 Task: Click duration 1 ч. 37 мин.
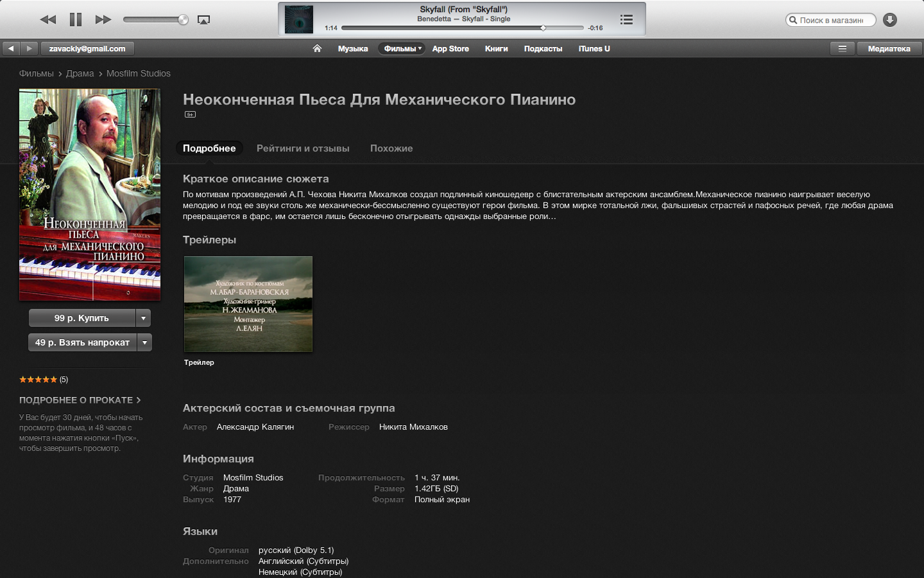437,478
